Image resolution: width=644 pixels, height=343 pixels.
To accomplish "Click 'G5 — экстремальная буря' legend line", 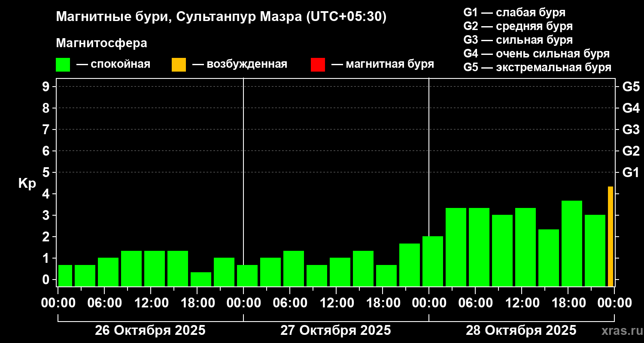I will click(x=538, y=68).
